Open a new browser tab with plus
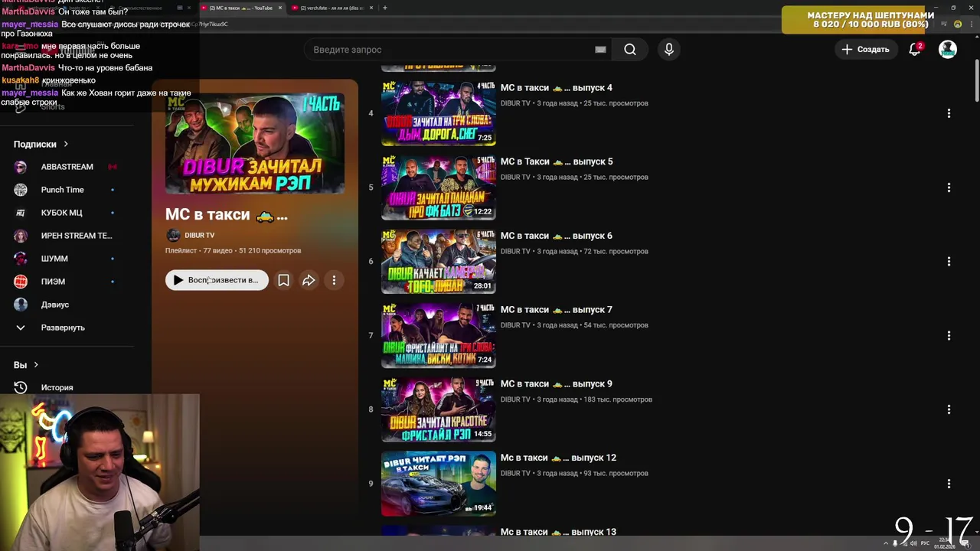The image size is (980, 551). click(384, 8)
